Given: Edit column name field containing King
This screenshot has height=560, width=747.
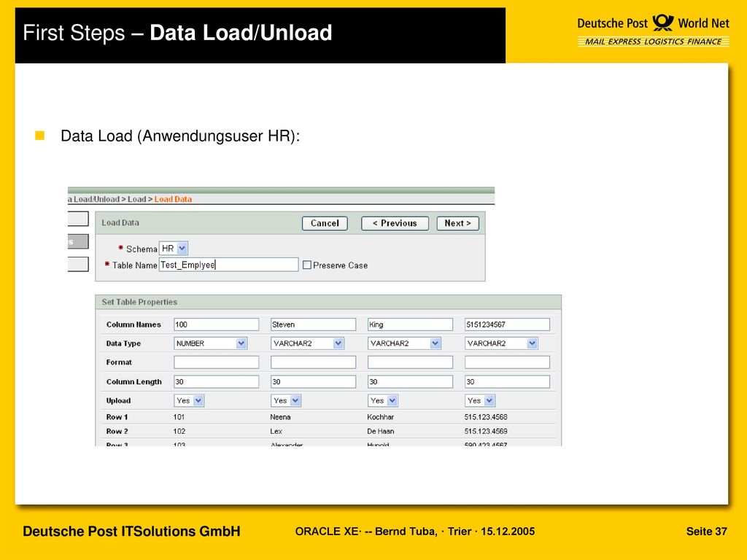Looking at the screenshot, I should click(x=410, y=324).
